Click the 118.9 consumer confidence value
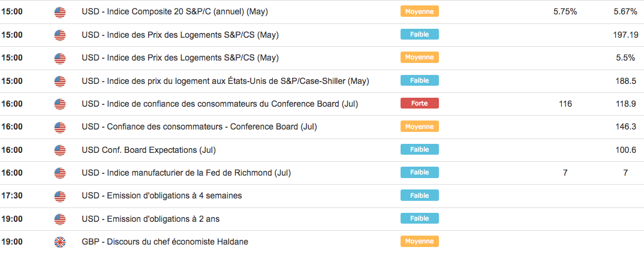This screenshot has width=644, height=253. coord(625,104)
